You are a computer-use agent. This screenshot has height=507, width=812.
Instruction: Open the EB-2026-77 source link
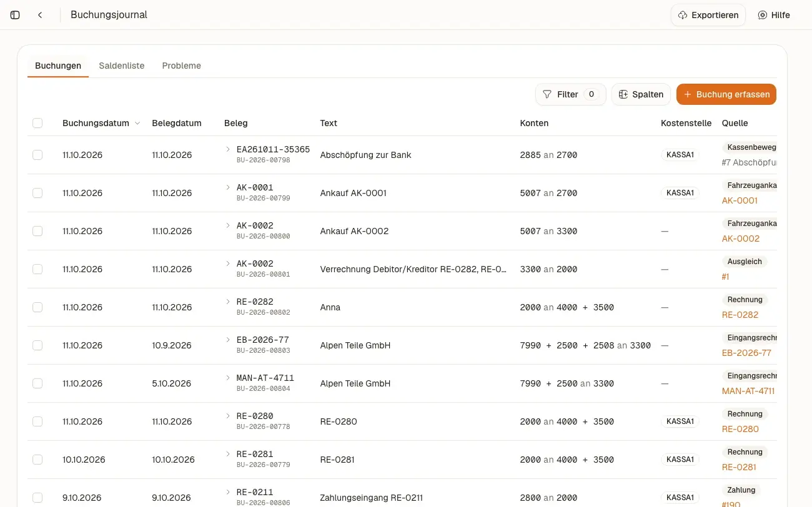[746, 353]
